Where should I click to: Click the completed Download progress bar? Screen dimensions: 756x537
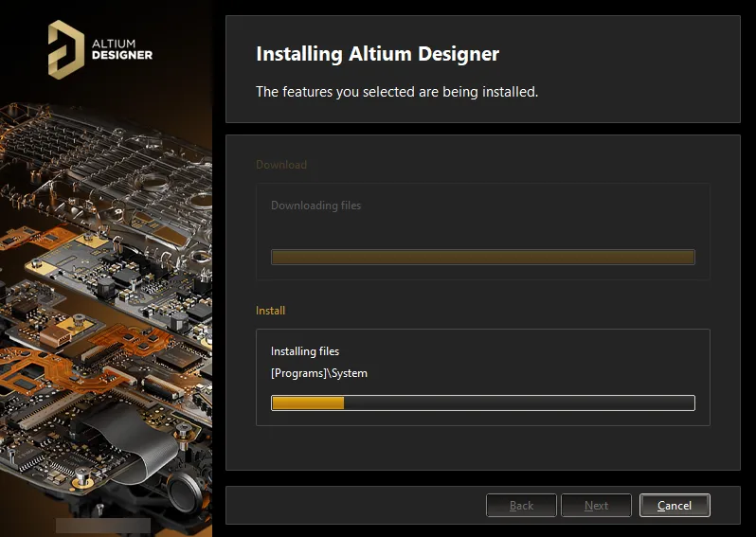[x=483, y=257]
